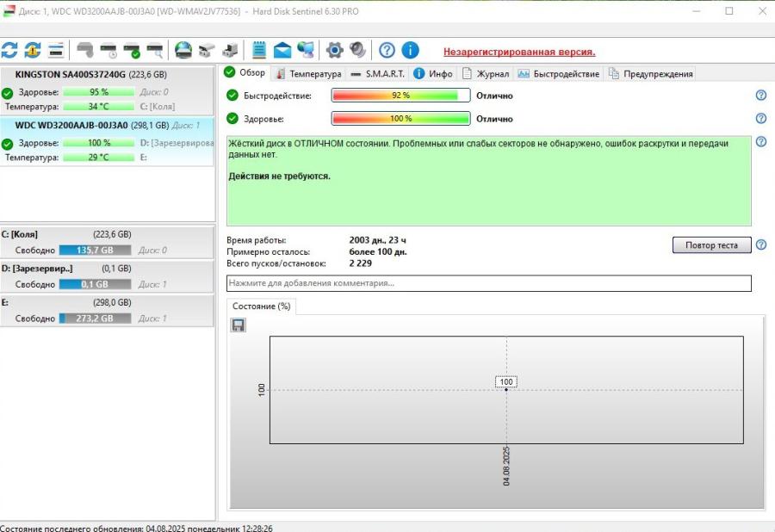The image size is (775, 532).
Task: Open the Предупреждения tab
Action: click(x=650, y=74)
